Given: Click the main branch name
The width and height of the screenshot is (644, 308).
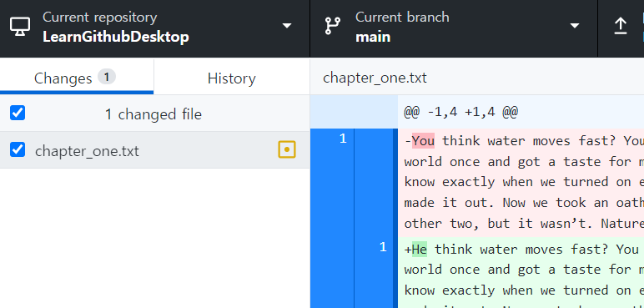Looking at the screenshot, I should [x=373, y=37].
